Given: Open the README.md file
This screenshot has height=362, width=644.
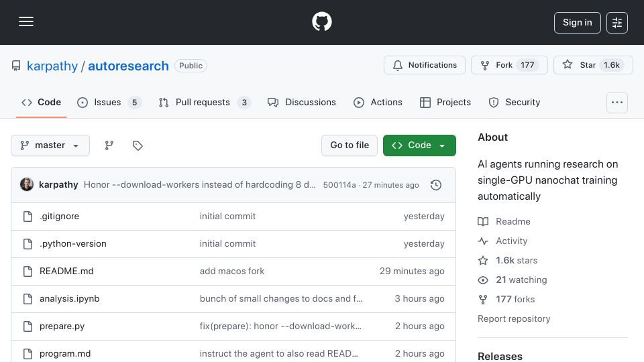Looking at the screenshot, I should [x=66, y=271].
